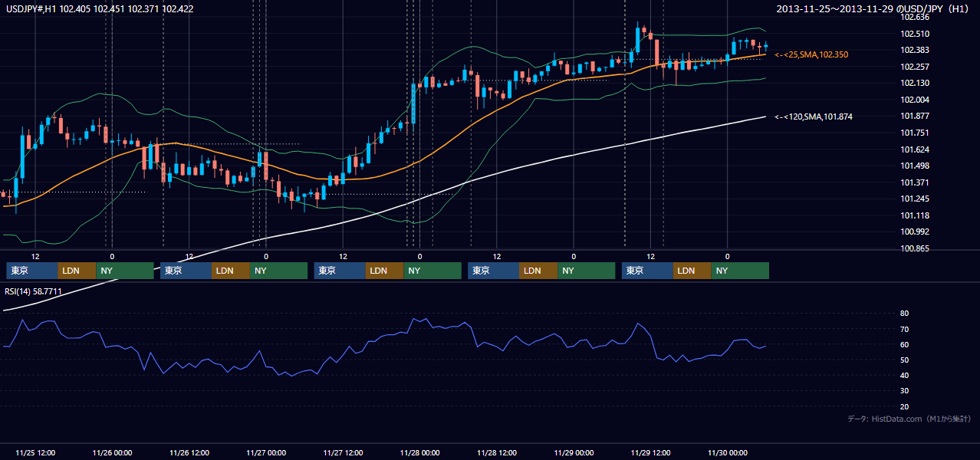Click RSI scale value 20

[905, 406]
